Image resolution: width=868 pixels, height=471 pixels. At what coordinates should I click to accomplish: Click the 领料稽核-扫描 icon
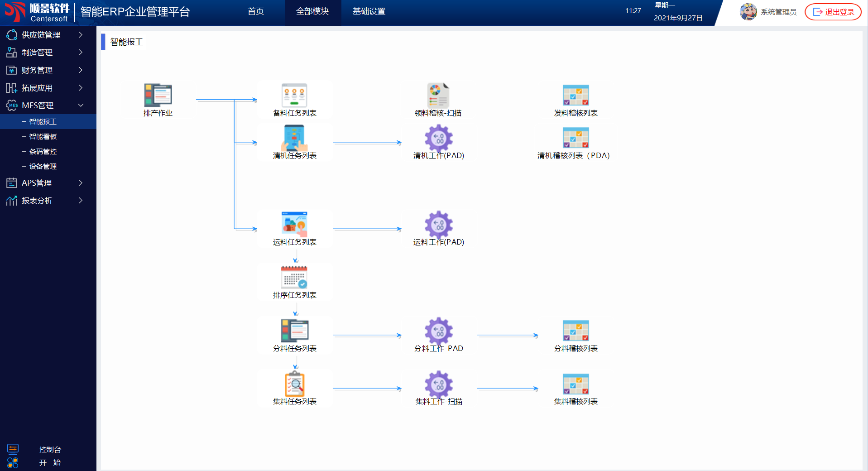438,95
